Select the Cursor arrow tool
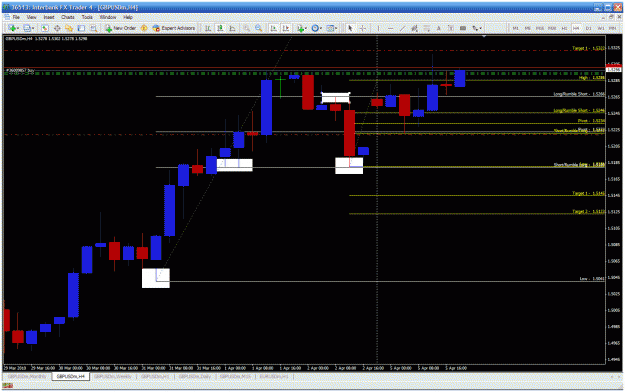 pos(350,28)
